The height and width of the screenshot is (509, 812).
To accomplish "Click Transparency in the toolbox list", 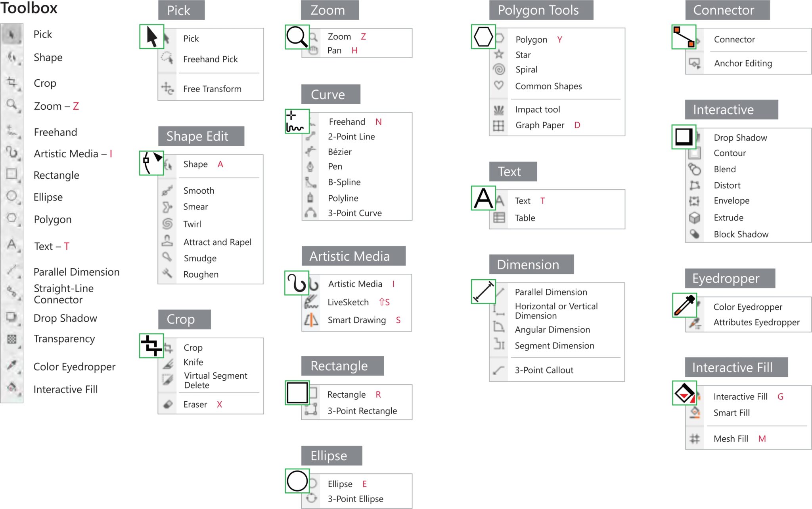I will coord(65,339).
